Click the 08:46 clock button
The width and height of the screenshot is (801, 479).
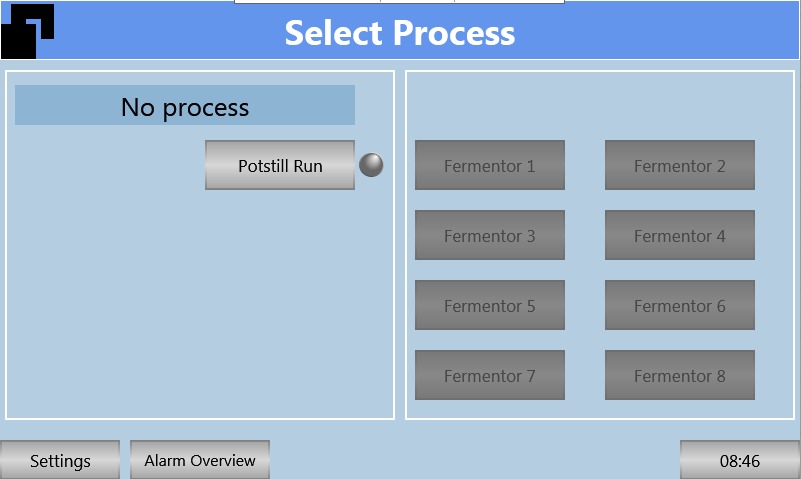coord(740,460)
